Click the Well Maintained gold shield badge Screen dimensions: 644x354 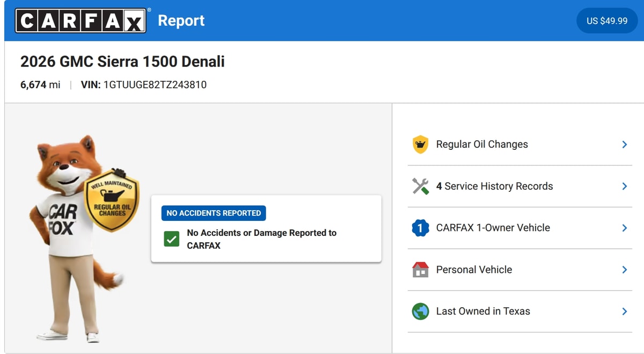click(112, 201)
